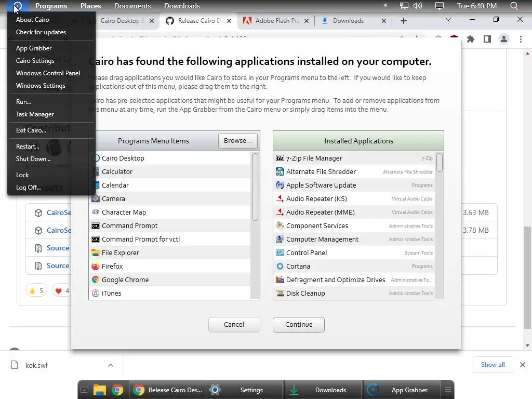Select the Apple Software Update icon

coord(280,185)
